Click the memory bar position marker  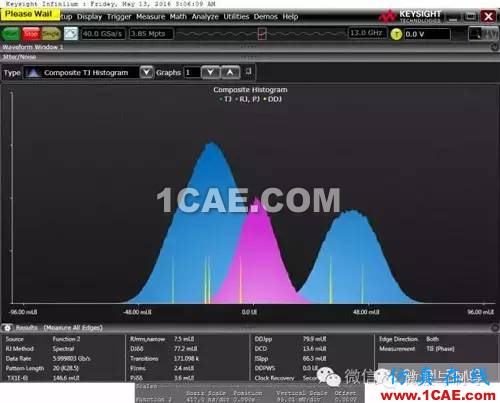(x=262, y=33)
